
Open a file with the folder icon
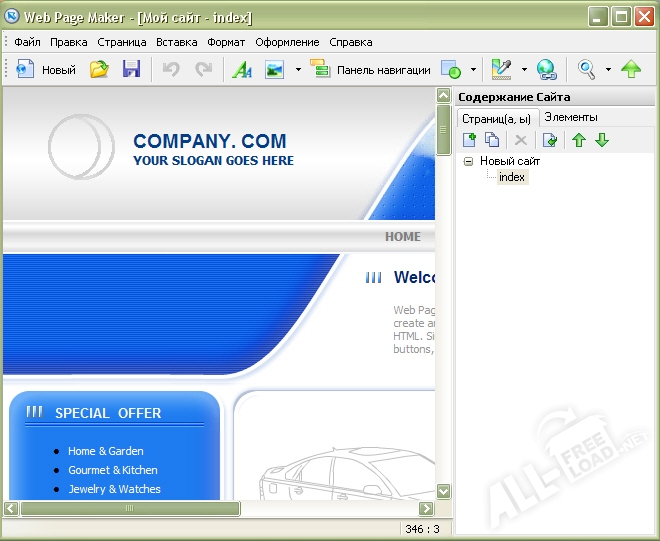click(99, 70)
